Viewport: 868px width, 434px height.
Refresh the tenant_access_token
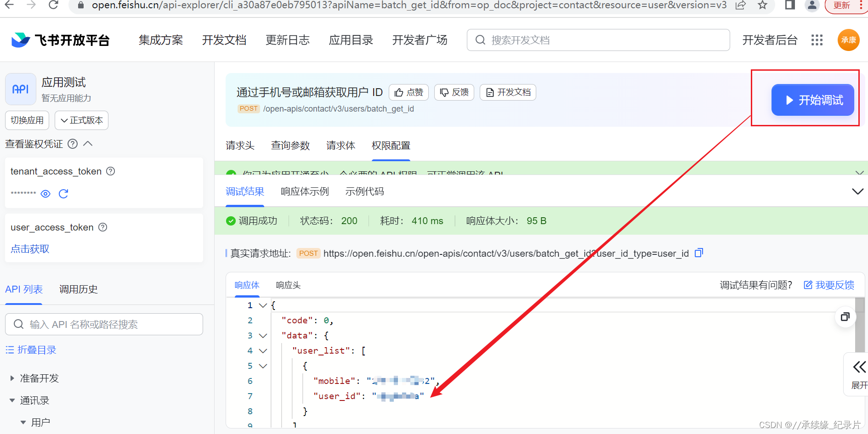coord(63,194)
